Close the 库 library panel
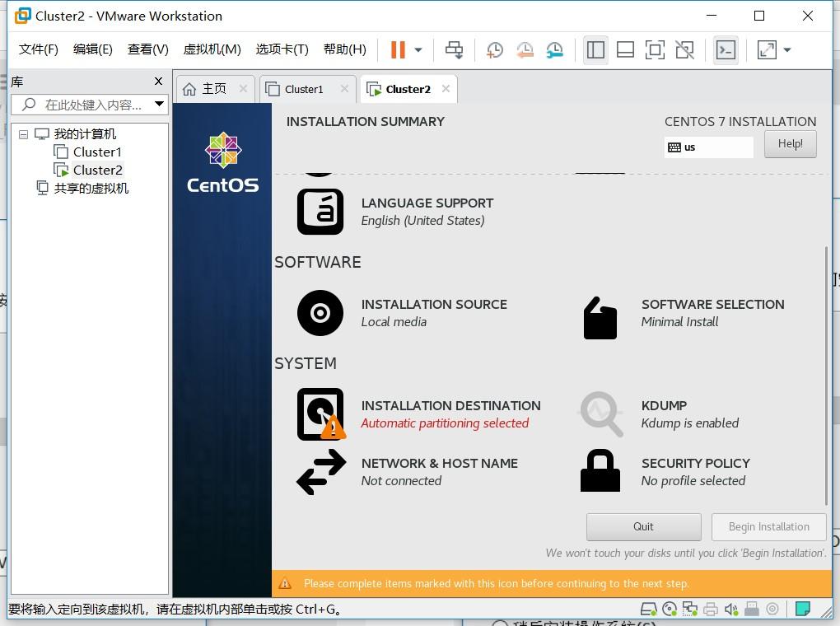This screenshot has height=626, width=840. point(158,82)
